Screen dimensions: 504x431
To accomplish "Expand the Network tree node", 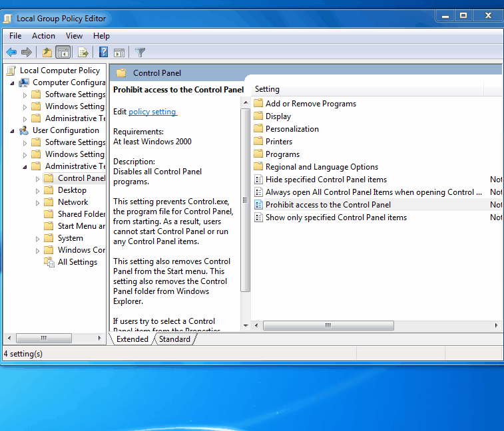I will [37, 203].
